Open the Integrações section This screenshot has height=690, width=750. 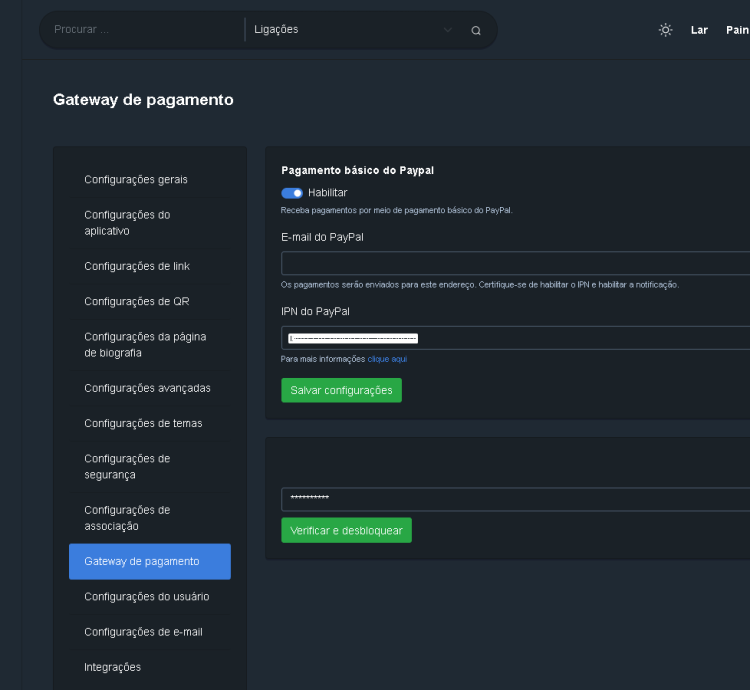tap(113, 667)
